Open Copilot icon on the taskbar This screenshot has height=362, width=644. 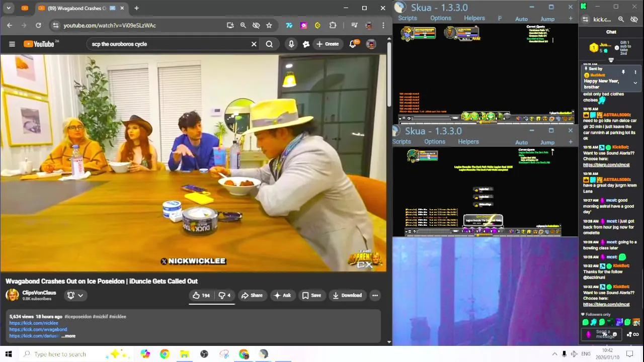pos(145,354)
